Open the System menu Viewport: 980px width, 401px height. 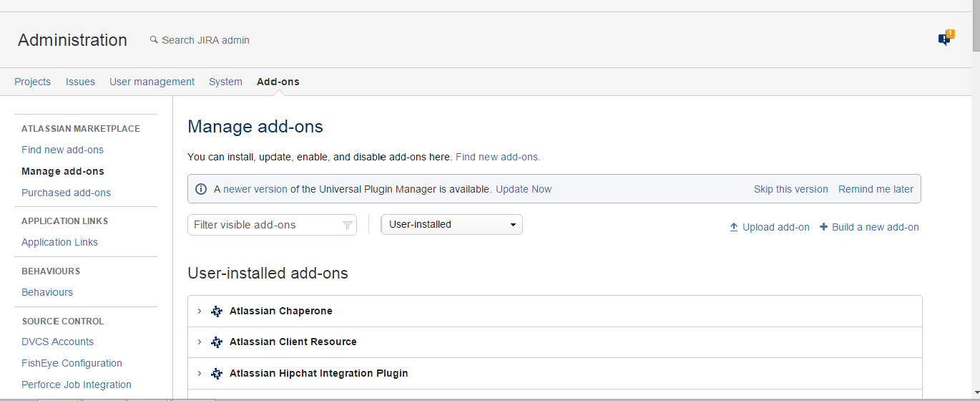pos(225,82)
